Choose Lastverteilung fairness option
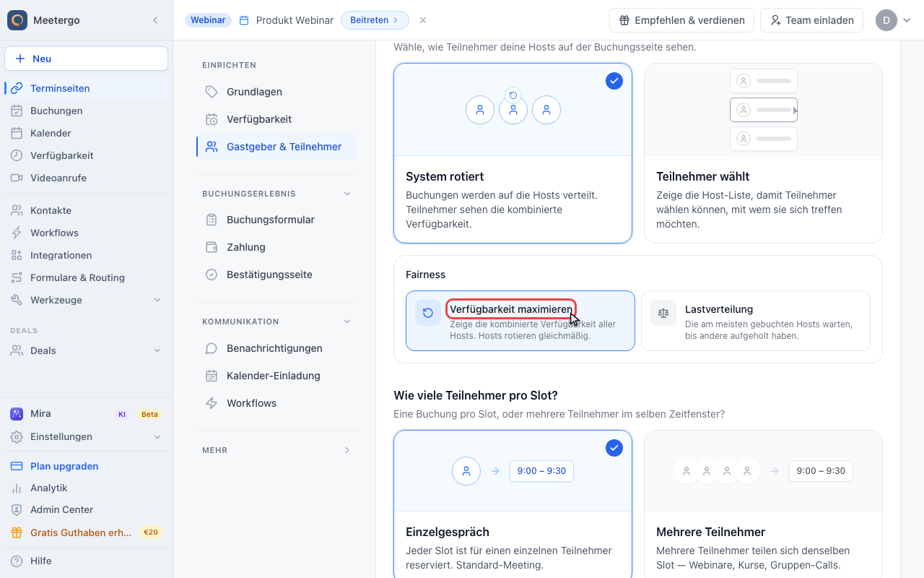The height and width of the screenshot is (578, 924). (756, 321)
